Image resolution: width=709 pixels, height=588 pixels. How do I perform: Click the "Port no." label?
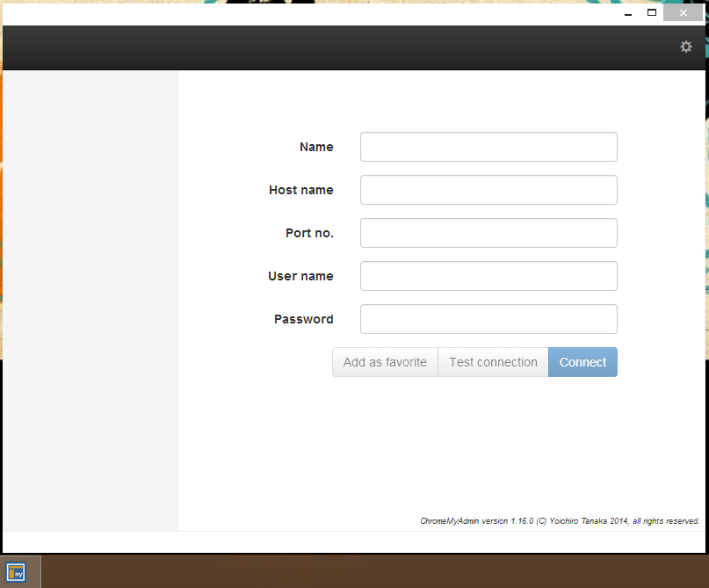309,233
